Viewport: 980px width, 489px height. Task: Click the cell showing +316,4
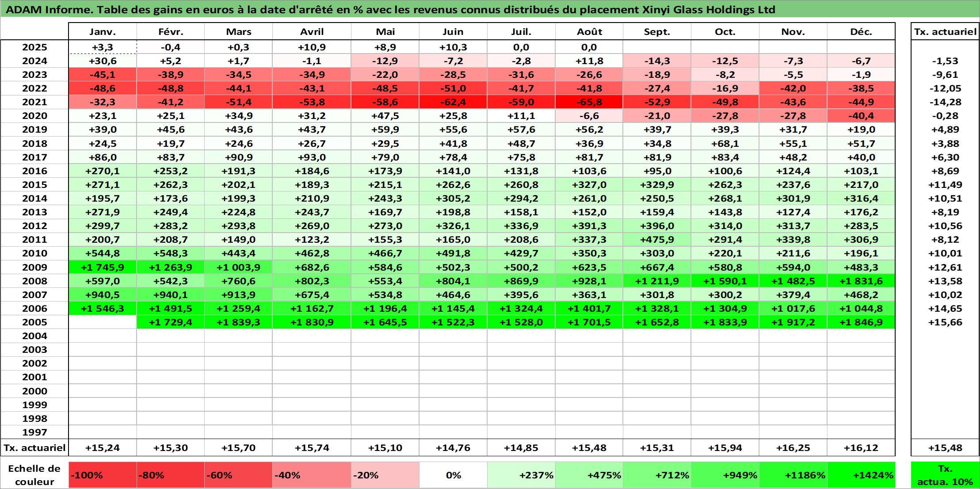[861, 199]
